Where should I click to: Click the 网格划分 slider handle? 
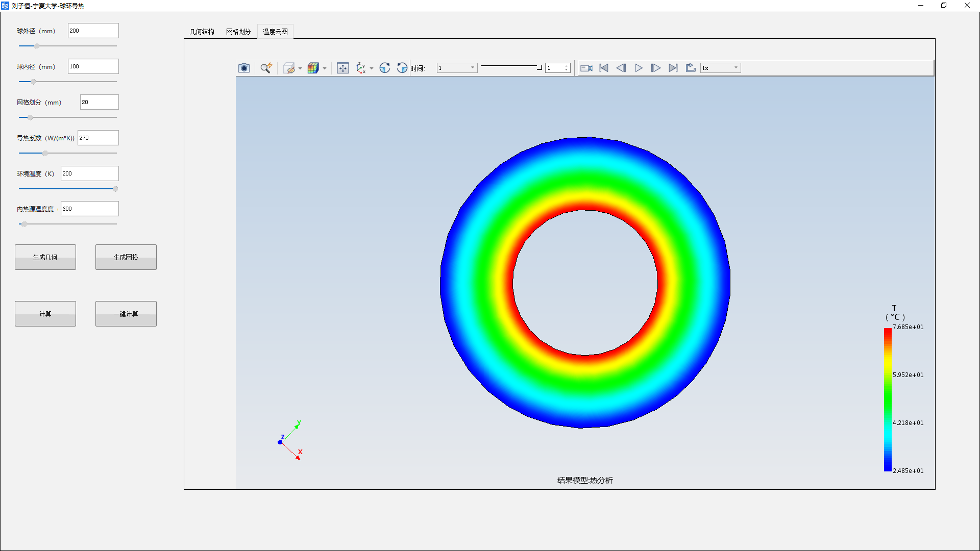click(30, 117)
